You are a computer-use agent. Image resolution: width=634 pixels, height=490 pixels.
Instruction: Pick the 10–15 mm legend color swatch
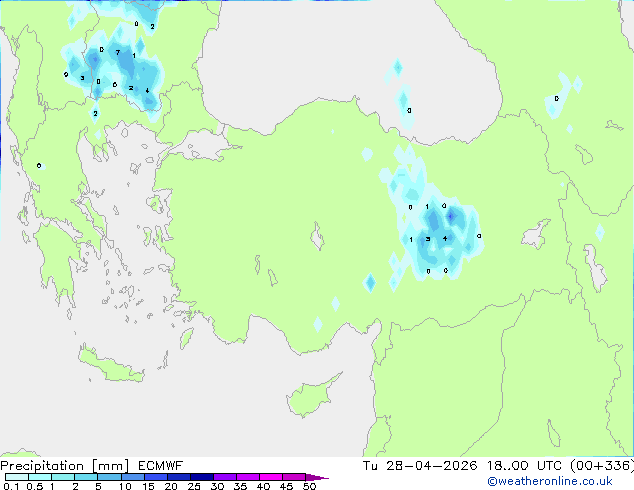point(132,477)
